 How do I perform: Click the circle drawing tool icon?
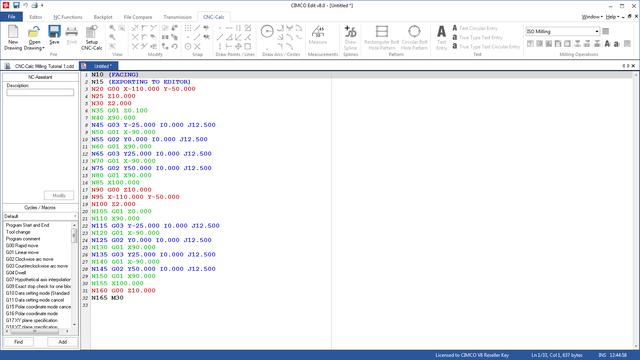(267, 31)
